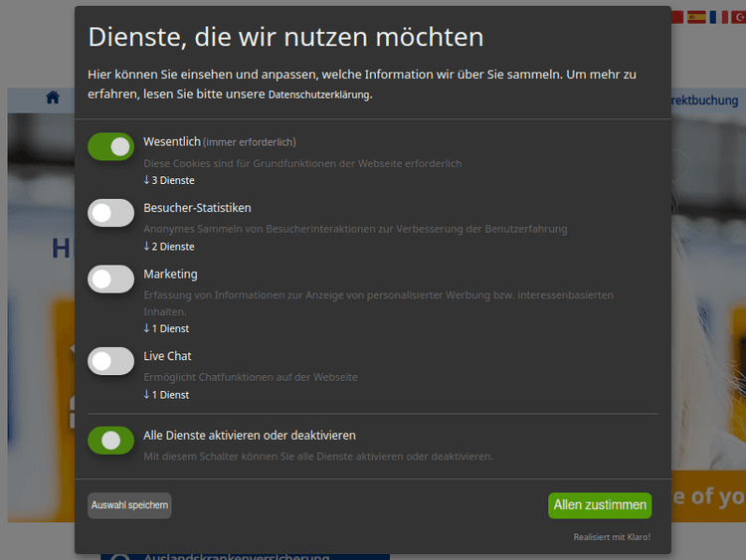
Task: Turn on the Marketing toggle
Action: pos(110,280)
